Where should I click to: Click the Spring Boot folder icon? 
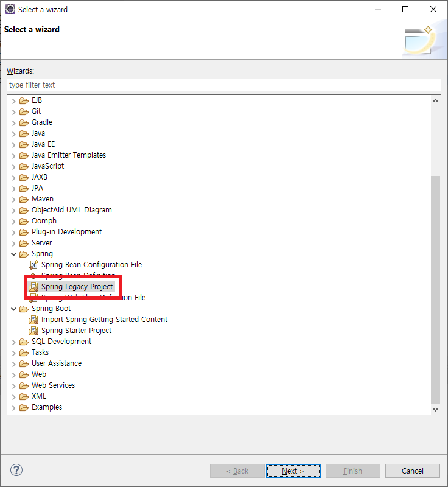pos(24,309)
